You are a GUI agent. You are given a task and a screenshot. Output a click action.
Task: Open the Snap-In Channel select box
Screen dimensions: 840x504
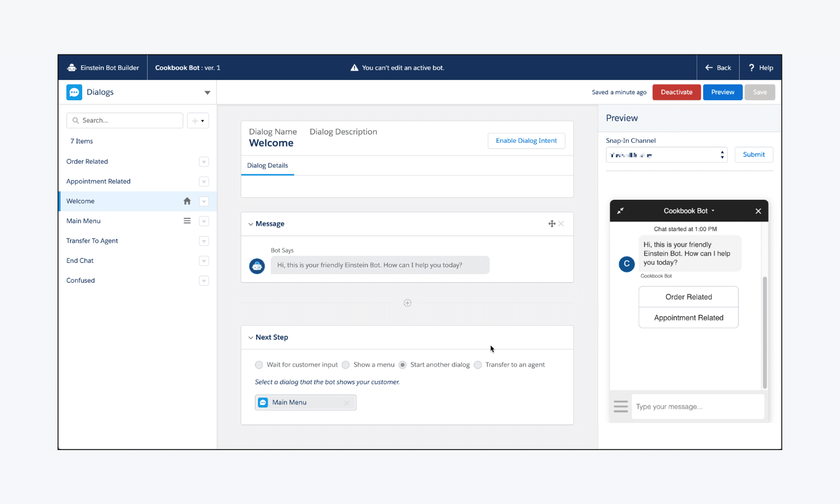667,155
